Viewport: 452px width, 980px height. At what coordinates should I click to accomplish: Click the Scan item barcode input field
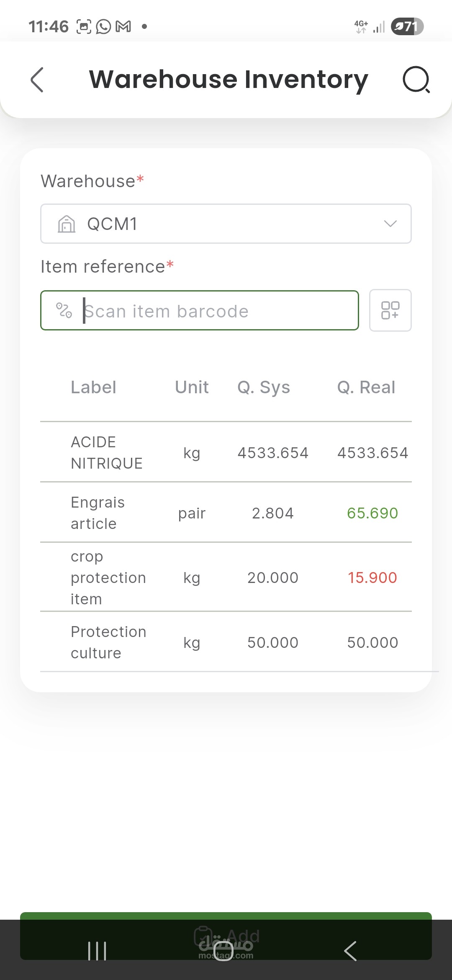[x=209, y=311]
